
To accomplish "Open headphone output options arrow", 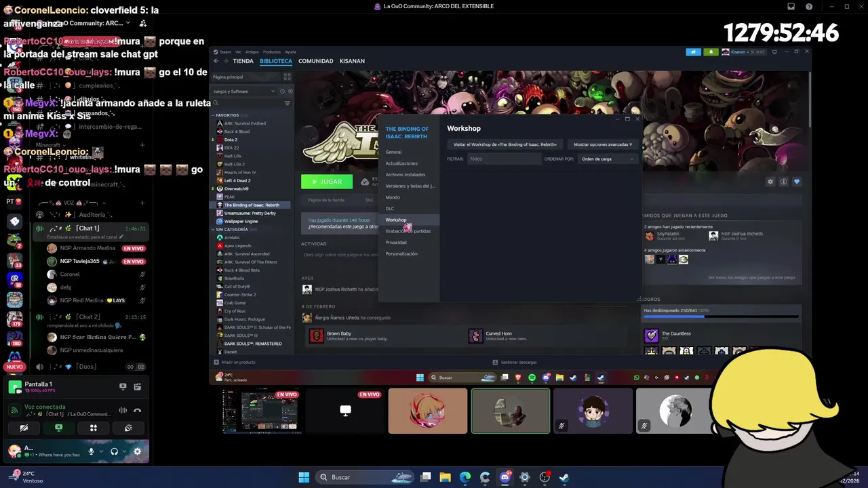I will (124, 451).
